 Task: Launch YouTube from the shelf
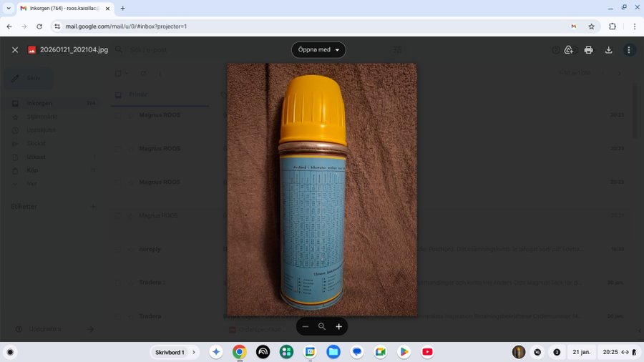pos(427,352)
